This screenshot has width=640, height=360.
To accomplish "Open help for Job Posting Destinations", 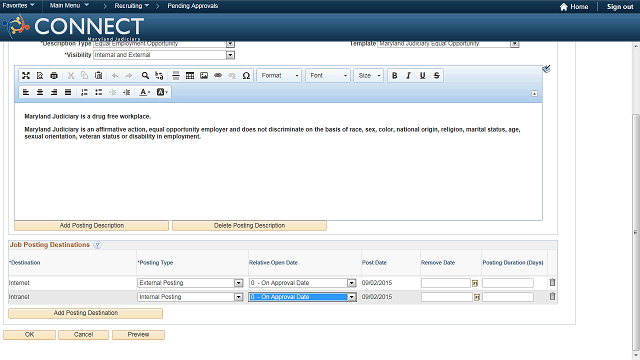I will point(97,245).
